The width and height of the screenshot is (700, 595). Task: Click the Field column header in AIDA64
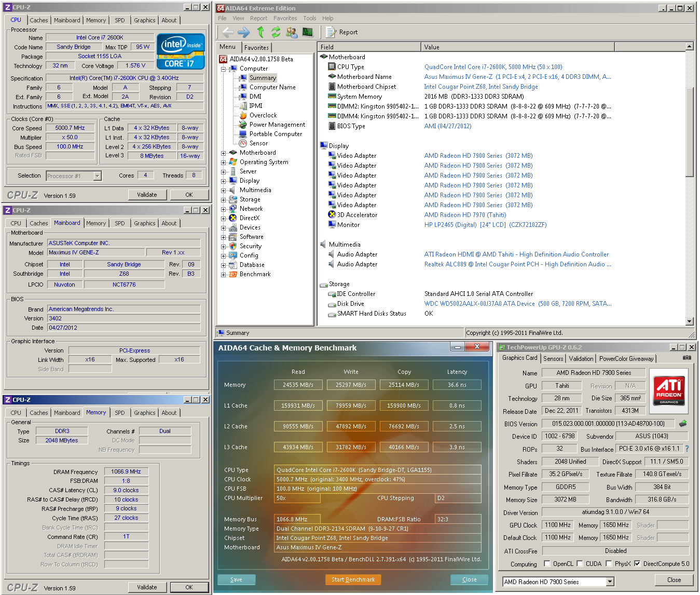(x=369, y=47)
